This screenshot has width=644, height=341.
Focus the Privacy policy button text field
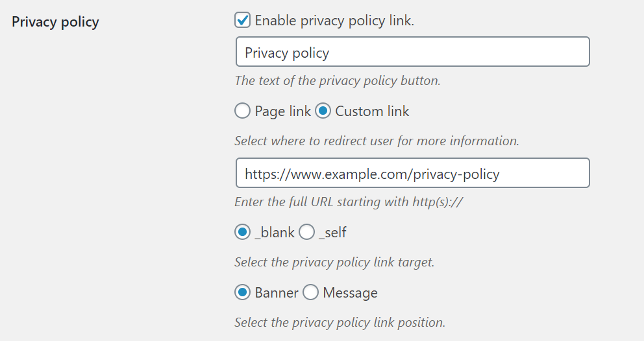point(413,52)
